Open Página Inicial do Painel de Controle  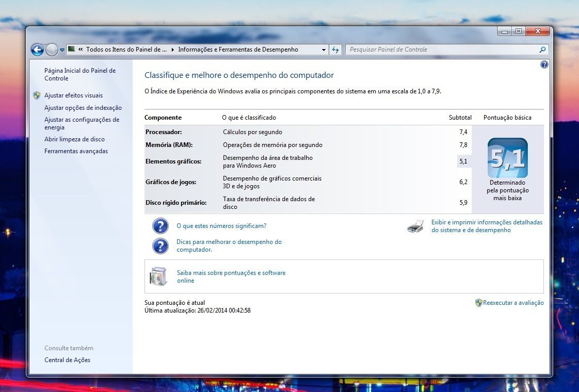[x=80, y=74]
